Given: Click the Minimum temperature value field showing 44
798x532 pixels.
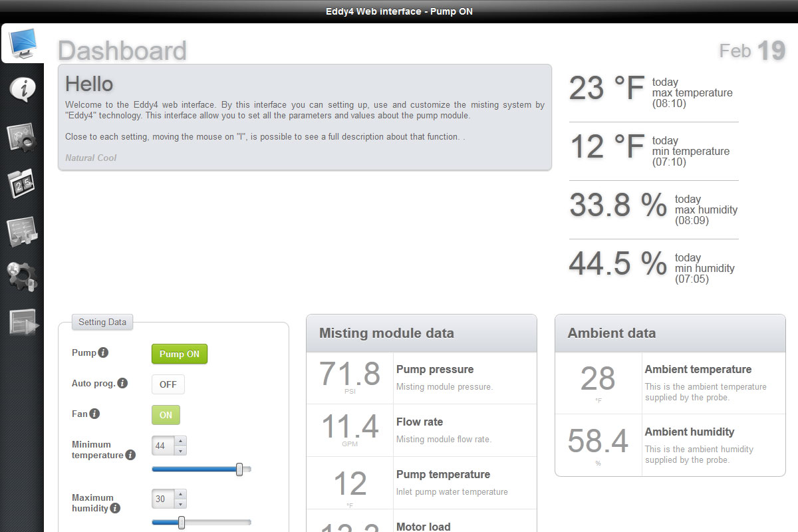Looking at the screenshot, I should [x=164, y=446].
